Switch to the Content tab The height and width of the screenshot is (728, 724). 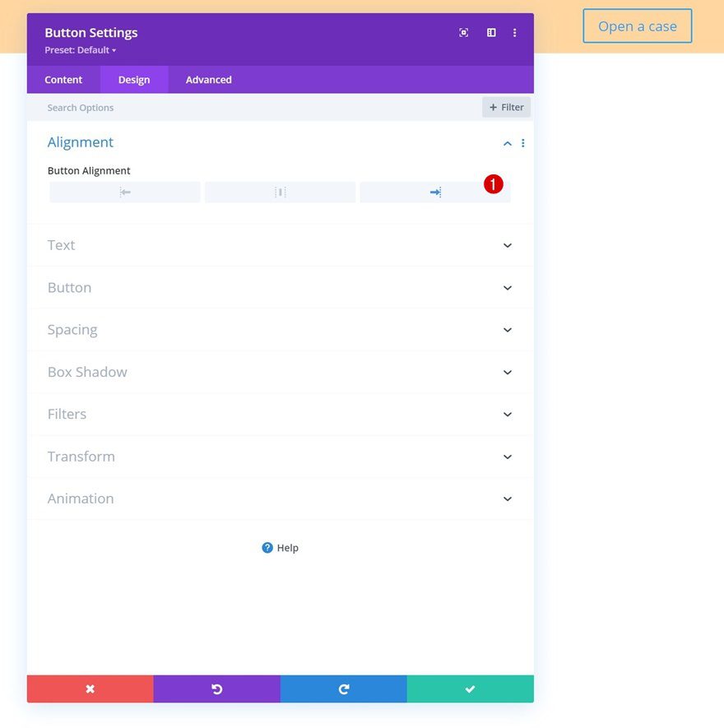(x=63, y=80)
